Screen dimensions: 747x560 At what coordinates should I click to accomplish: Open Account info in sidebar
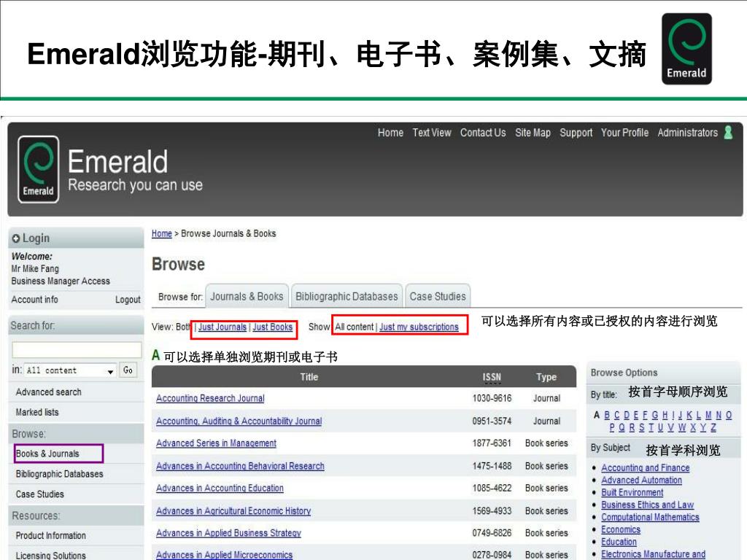pos(35,300)
